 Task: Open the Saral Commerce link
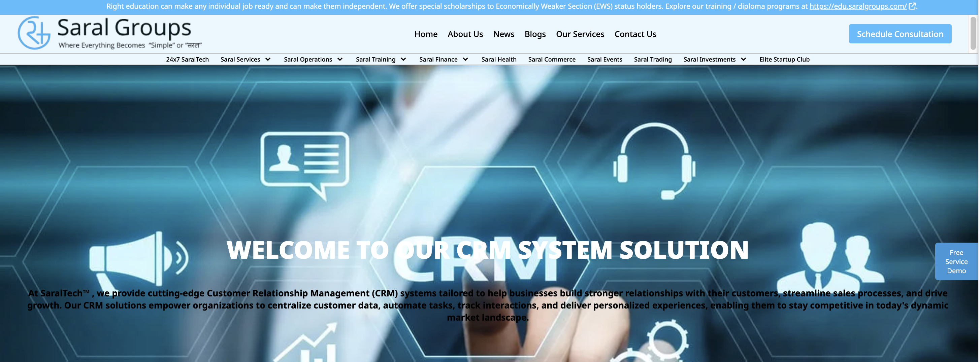(x=552, y=59)
